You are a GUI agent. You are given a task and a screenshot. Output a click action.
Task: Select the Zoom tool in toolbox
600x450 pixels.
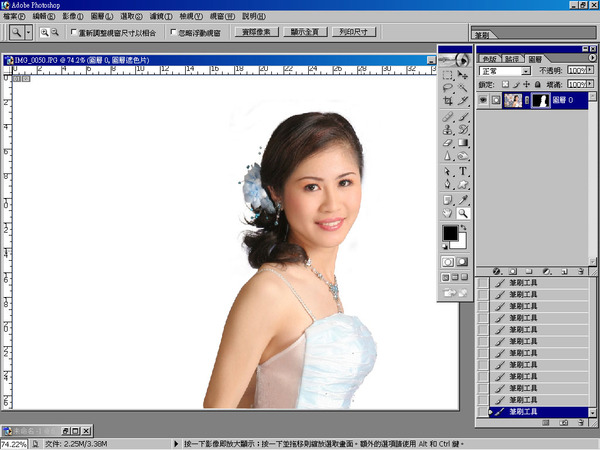pyautogui.click(x=463, y=213)
